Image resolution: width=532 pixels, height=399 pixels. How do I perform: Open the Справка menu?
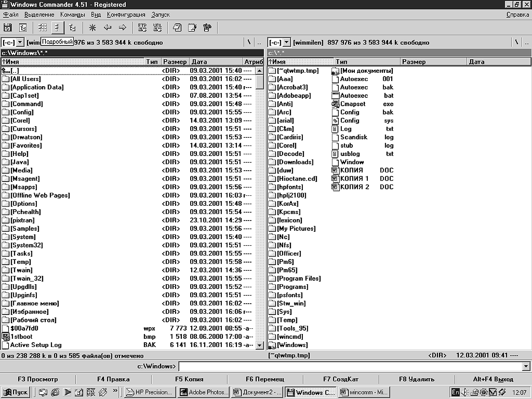click(x=517, y=15)
